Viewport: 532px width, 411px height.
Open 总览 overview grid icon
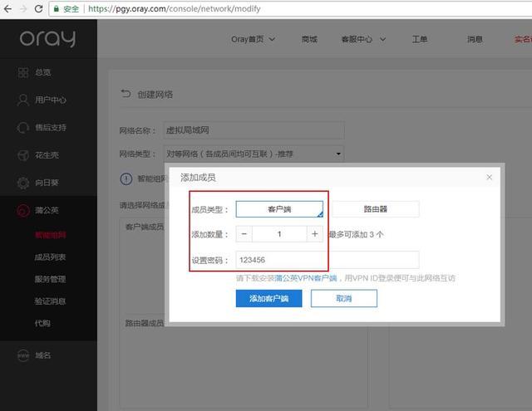tap(23, 72)
